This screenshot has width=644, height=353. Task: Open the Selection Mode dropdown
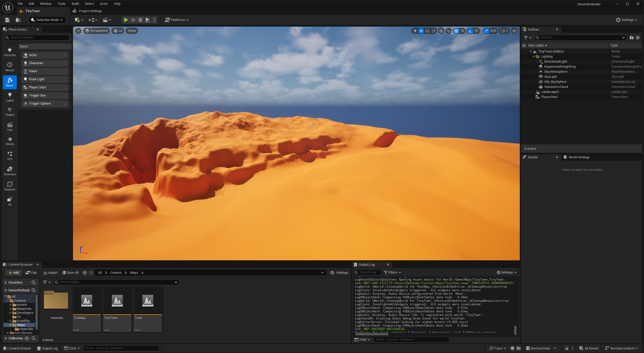pos(47,20)
